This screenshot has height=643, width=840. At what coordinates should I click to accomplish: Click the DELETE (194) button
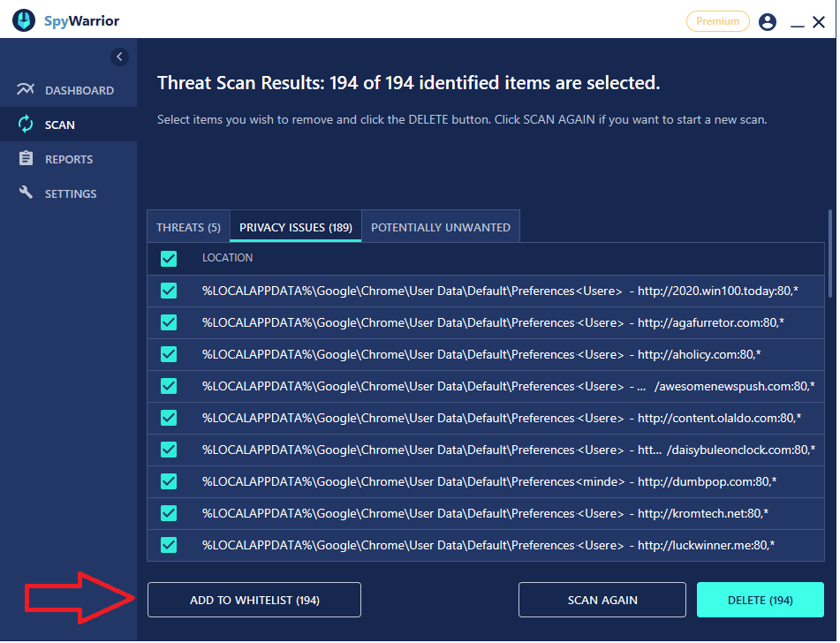point(761,600)
